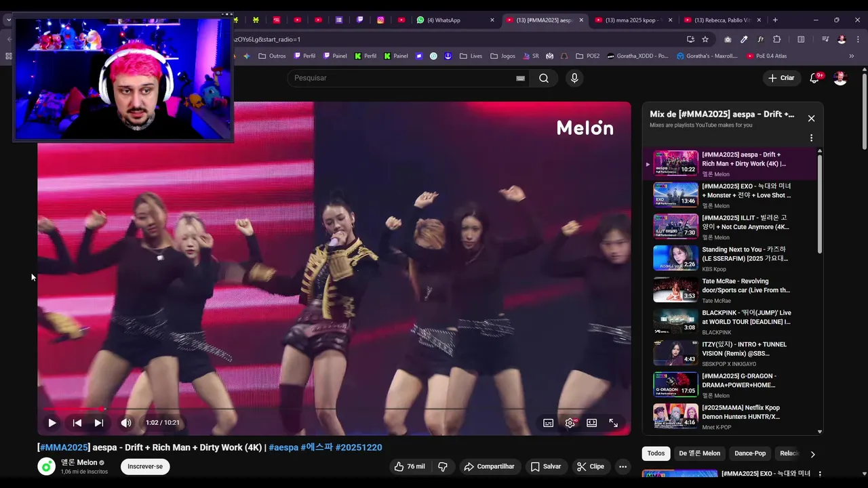Screen dimensions: 868x488
Task: Click down arrow of playlist scrollbar
Action: tap(819, 432)
